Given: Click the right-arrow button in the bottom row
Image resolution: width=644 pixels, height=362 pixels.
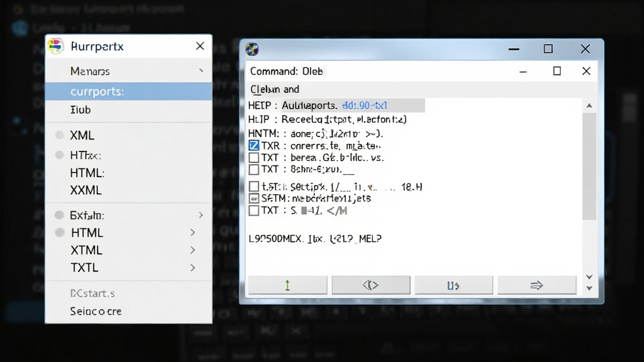Looking at the screenshot, I should 536,285.
